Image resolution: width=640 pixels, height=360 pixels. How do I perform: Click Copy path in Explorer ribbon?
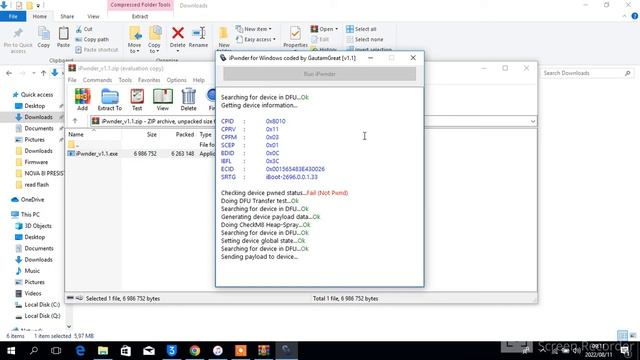coord(92,39)
